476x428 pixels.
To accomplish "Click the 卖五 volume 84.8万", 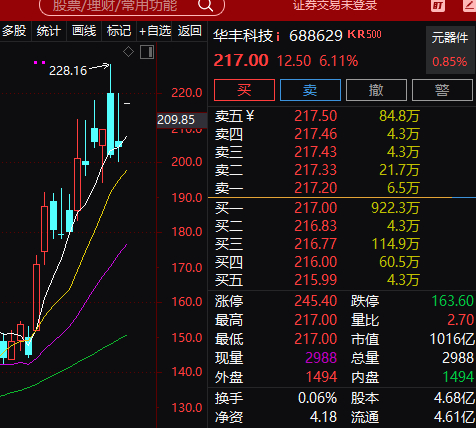I will coord(399,116).
